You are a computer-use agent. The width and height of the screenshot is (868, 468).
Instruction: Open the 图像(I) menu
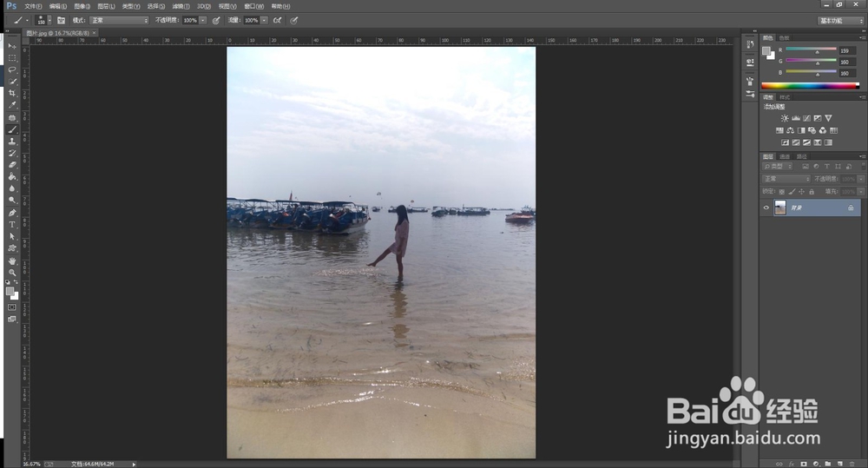(82, 7)
